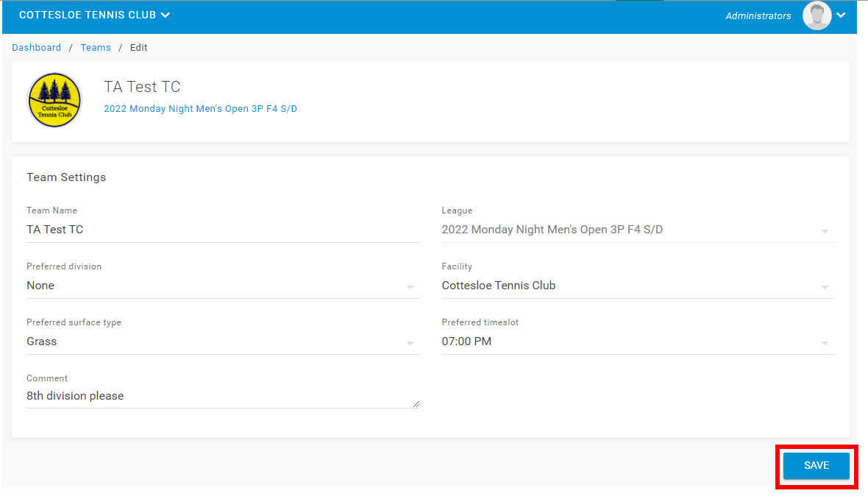Click the Cottesloe Tennis Club logo
The width and height of the screenshot is (868, 499).
[55, 100]
